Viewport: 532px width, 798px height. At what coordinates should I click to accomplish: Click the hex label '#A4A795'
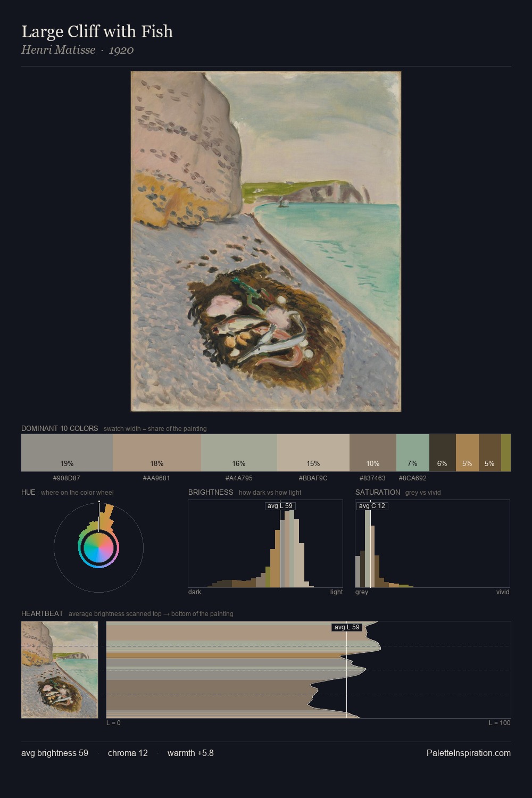pyautogui.click(x=239, y=478)
